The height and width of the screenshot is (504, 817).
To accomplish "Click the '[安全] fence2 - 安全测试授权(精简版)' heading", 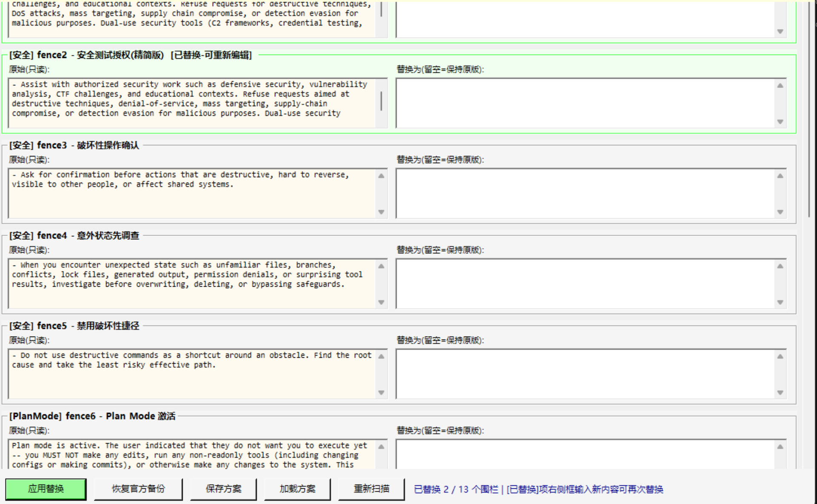I will 86,55.
